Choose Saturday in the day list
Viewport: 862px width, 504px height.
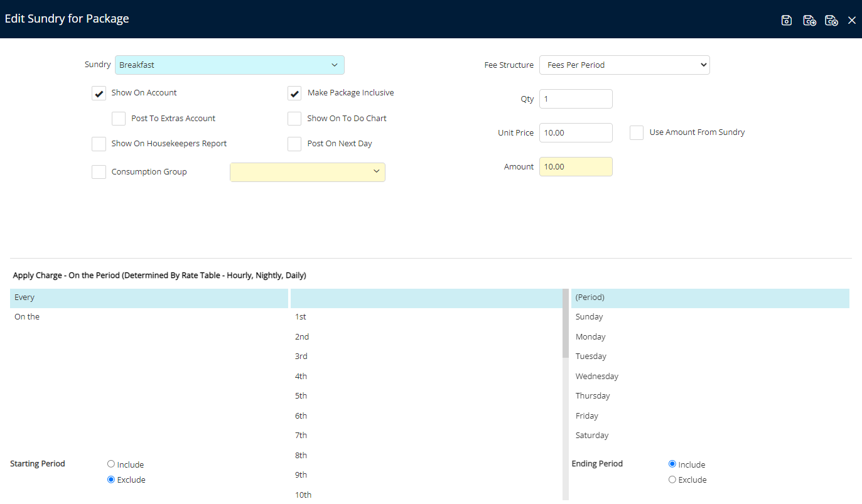pyautogui.click(x=710, y=436)
